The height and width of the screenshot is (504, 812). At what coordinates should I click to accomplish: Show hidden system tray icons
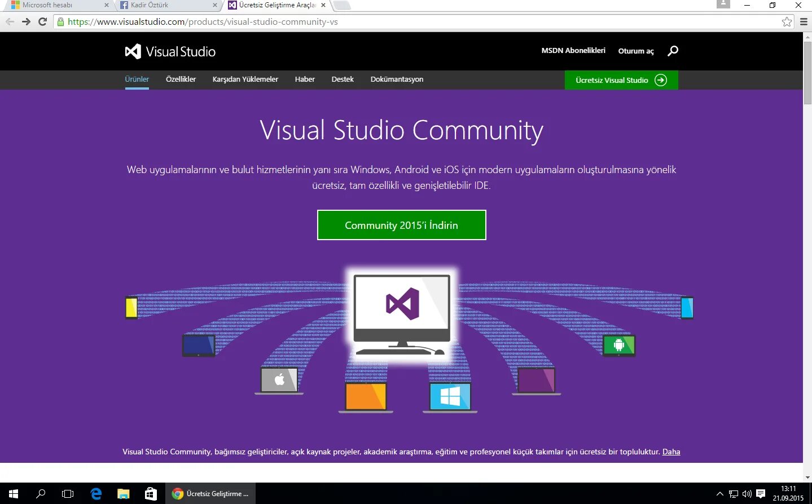[719, 494]
